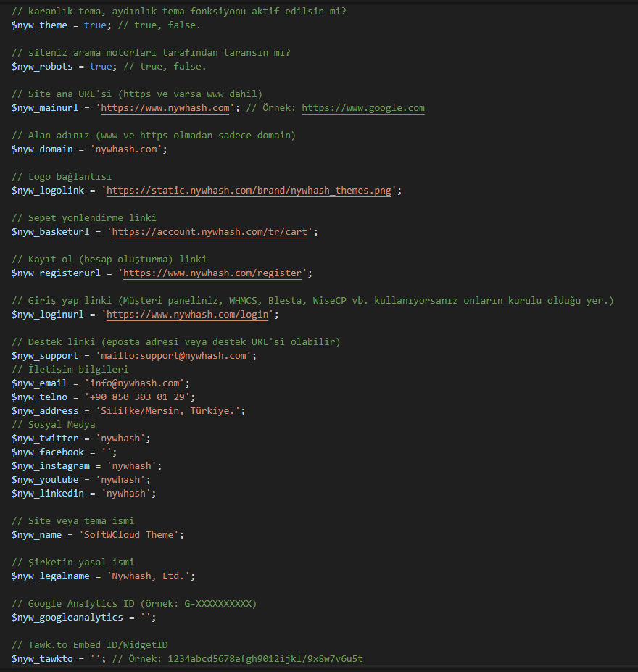Open the account.nywhash.com/tr/cart link
The height and width of the screenshot is (672, 638).
[x=210, y=232]
